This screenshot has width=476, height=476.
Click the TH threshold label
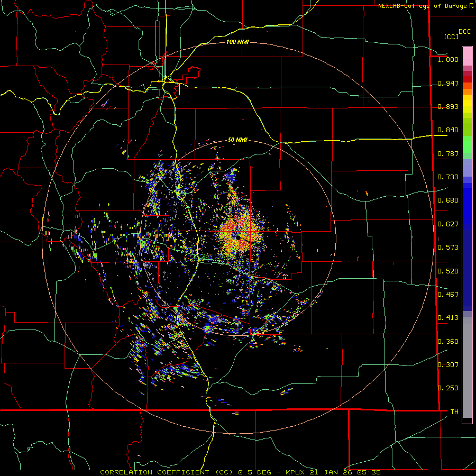(454, 412)
